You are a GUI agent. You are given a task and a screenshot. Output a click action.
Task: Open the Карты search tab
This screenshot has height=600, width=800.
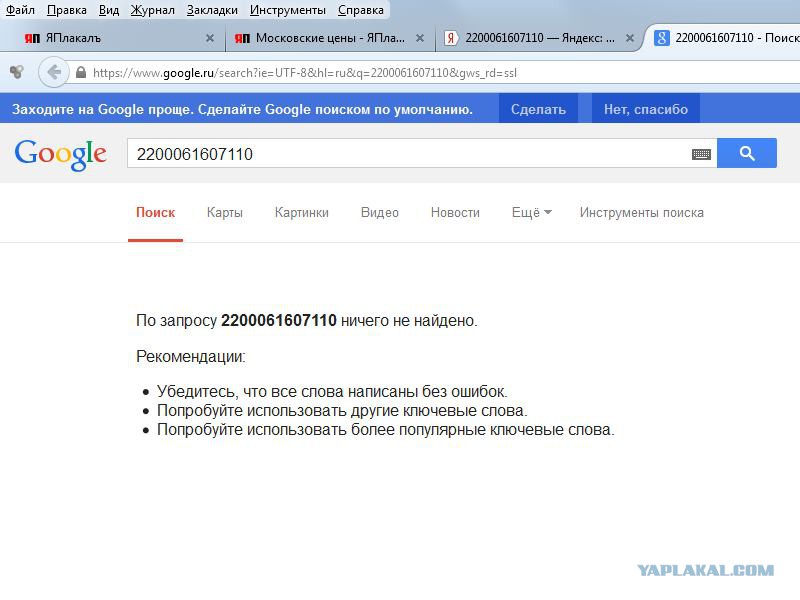point(224,213)
